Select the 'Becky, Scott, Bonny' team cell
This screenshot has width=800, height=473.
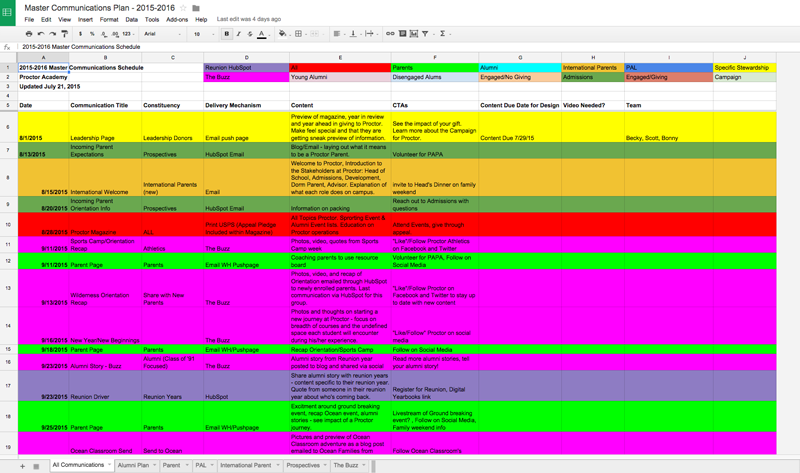coord(668,127)
